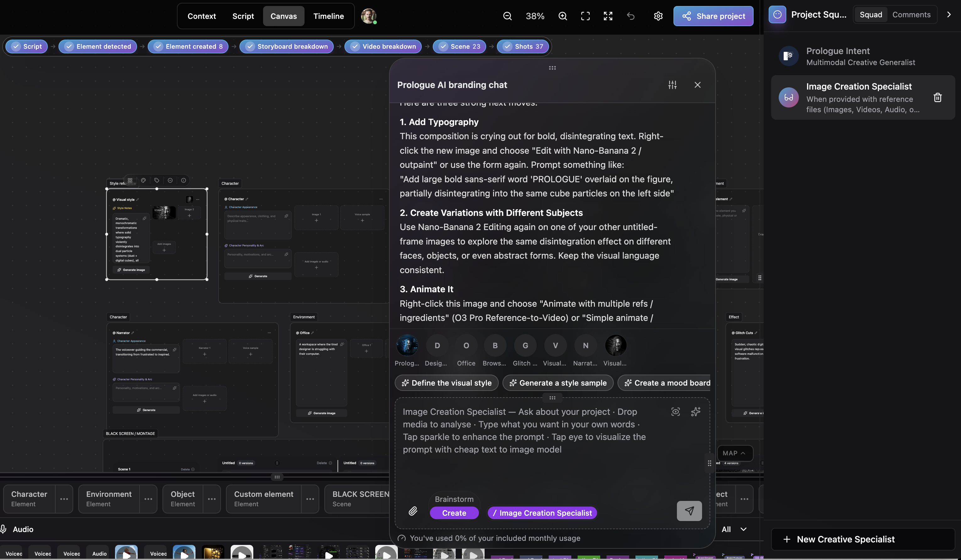Click Image 2 add slot in Visual style
This screenshot has width=961, height=560.
(x=189, y=213)
